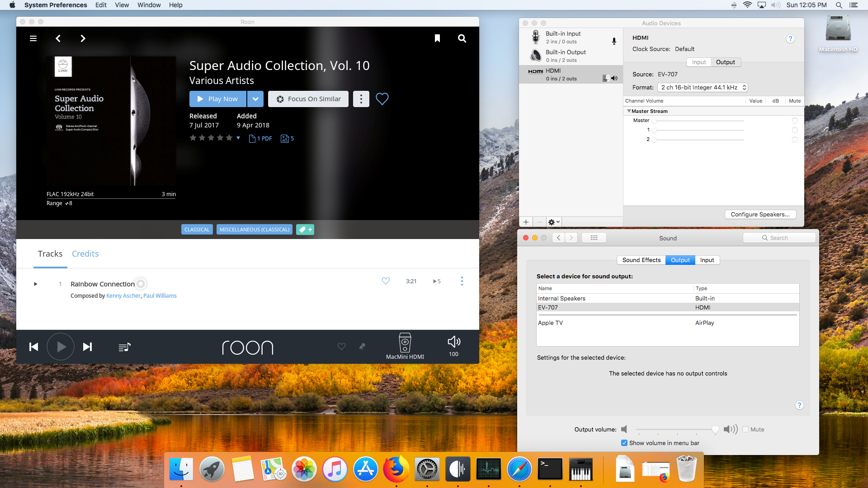
Task: Play Rainbow Connection track row arrow
Action: pos(35,284)
